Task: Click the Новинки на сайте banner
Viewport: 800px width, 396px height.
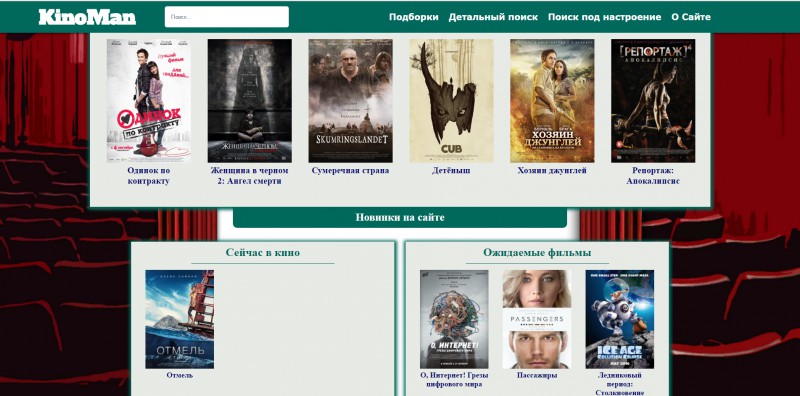Action: pos(400,218)
